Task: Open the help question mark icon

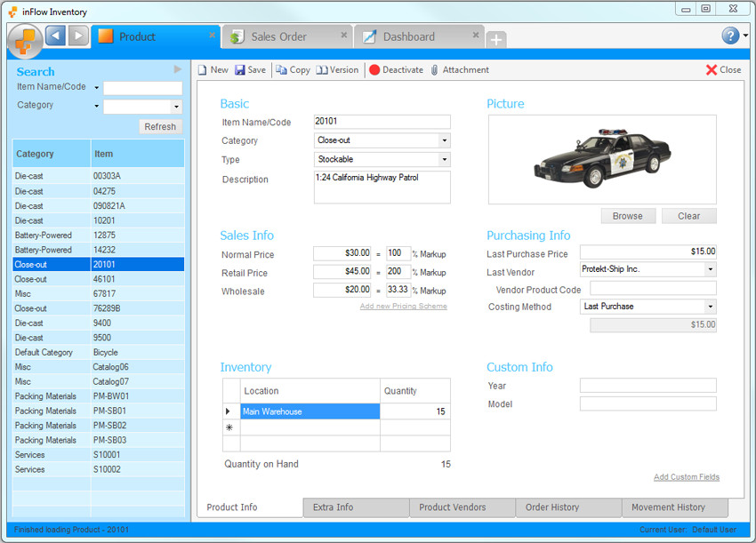Action: click(730, 36)
